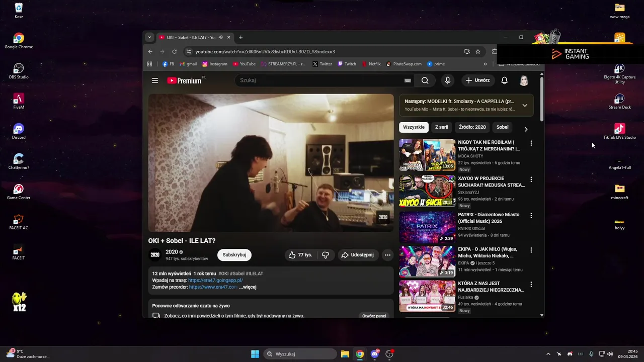Viewport: 644px width, 362px height.
Task: Click the Subskrybuj button
Action: click(234, 255)
